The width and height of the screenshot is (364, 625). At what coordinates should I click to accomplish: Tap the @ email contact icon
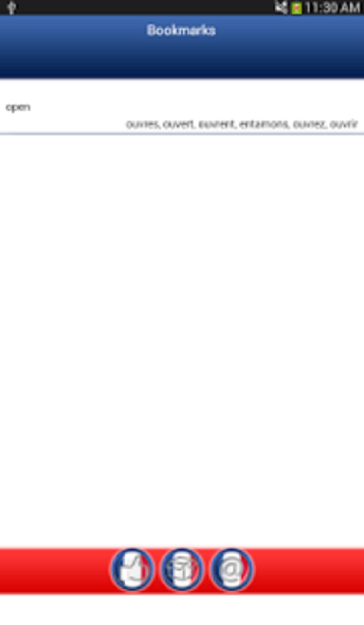click(x=231, y=570)
